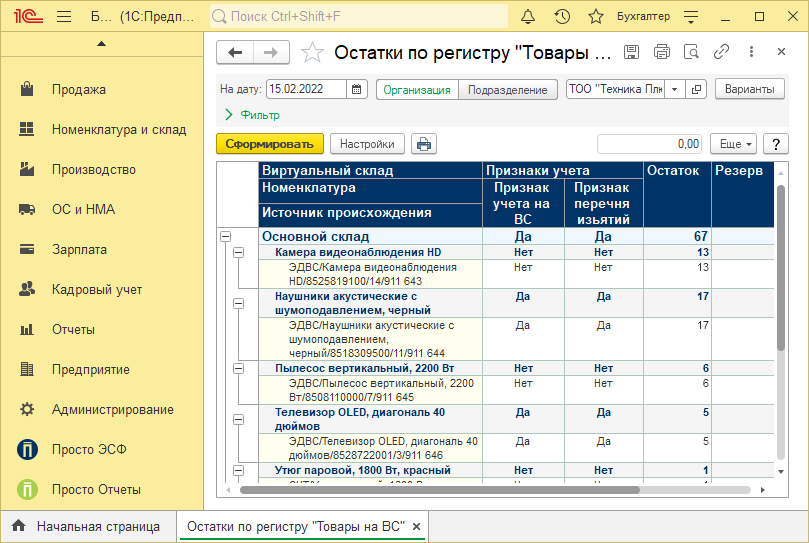
Task: Click the report vertical scrollbar
Action: (x=781, y=267)
